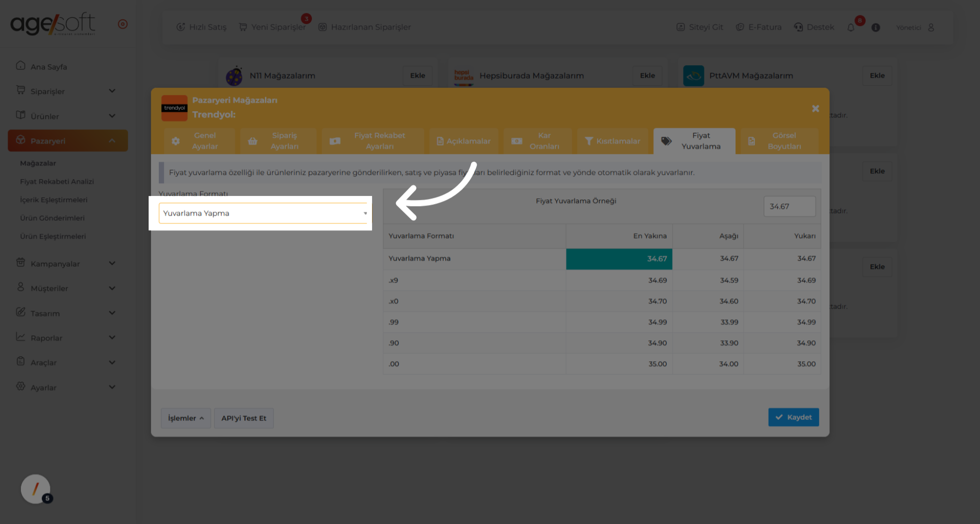980x524 pixels.
Task: Click the image file icon on Görsel Boyutları
Action: [751, 141]
